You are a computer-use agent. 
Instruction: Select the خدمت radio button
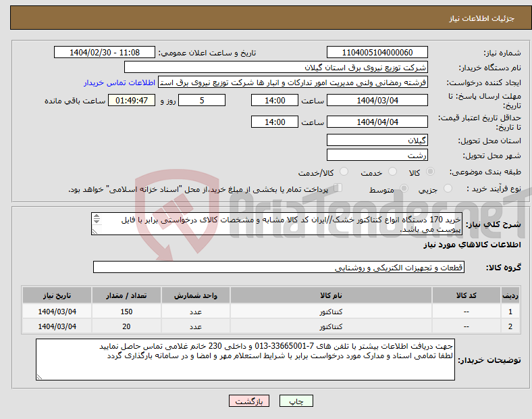[x=392, y=172]
